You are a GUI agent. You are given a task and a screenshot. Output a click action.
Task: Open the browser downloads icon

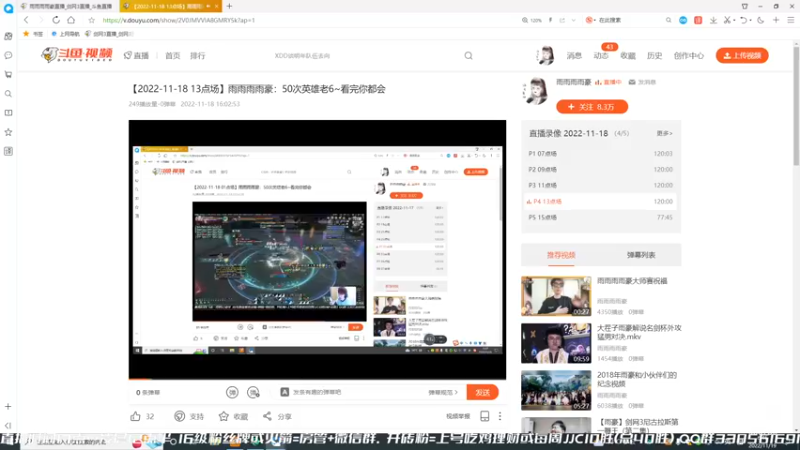[713, 20]
